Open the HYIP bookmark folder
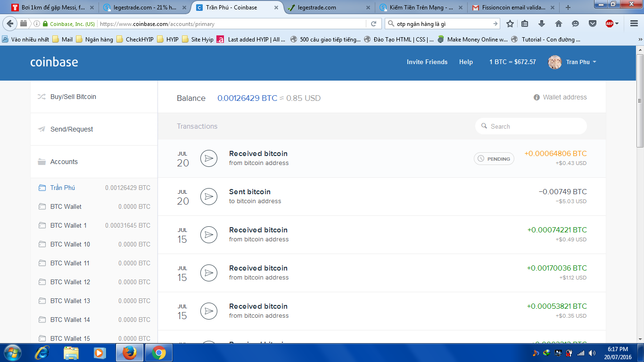The width and height of the screenshot is (644, 362). (x=167, y=40)
